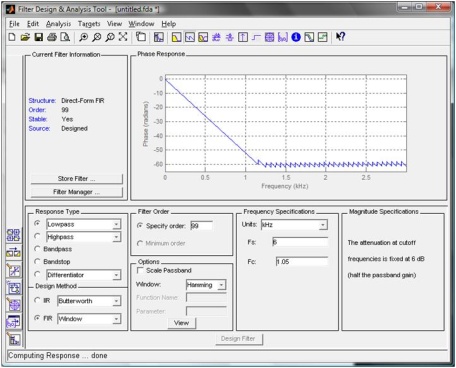Select the Highpass response type radio

(x=37, y=236)
